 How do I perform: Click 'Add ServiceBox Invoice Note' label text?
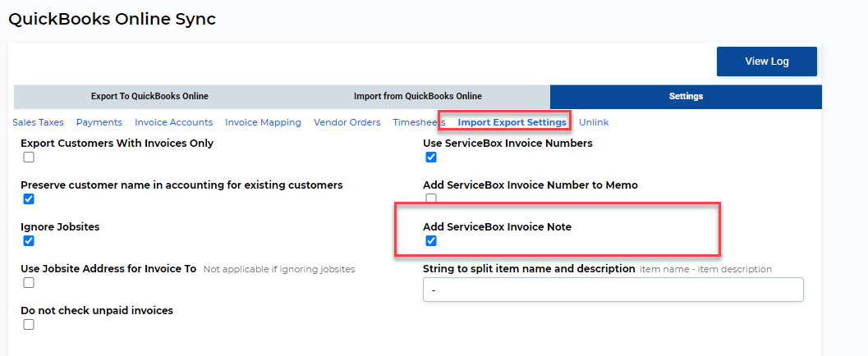(x=497, y=226)
